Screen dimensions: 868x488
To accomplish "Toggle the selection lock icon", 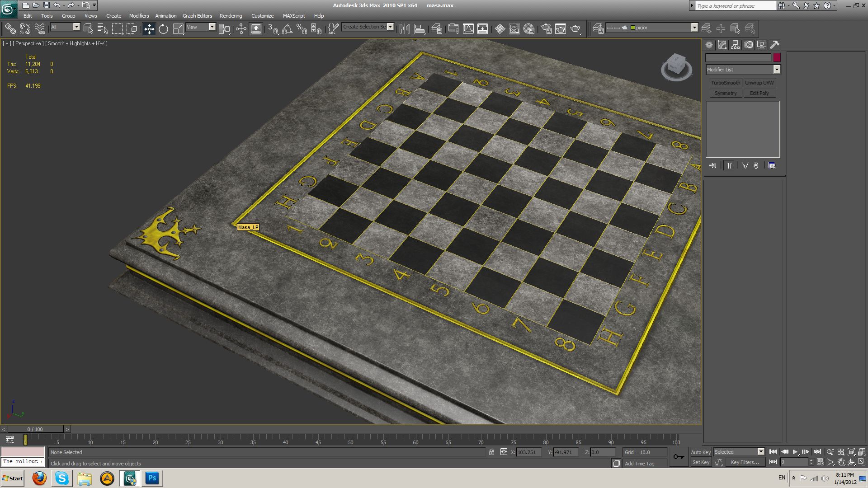I will point(491,452).
